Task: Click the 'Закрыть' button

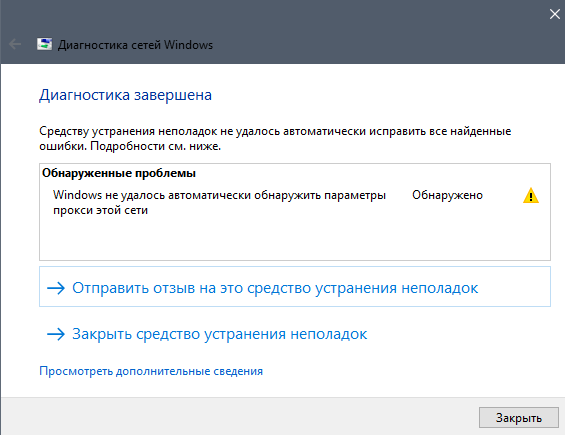Action: (x=519, y=418)
